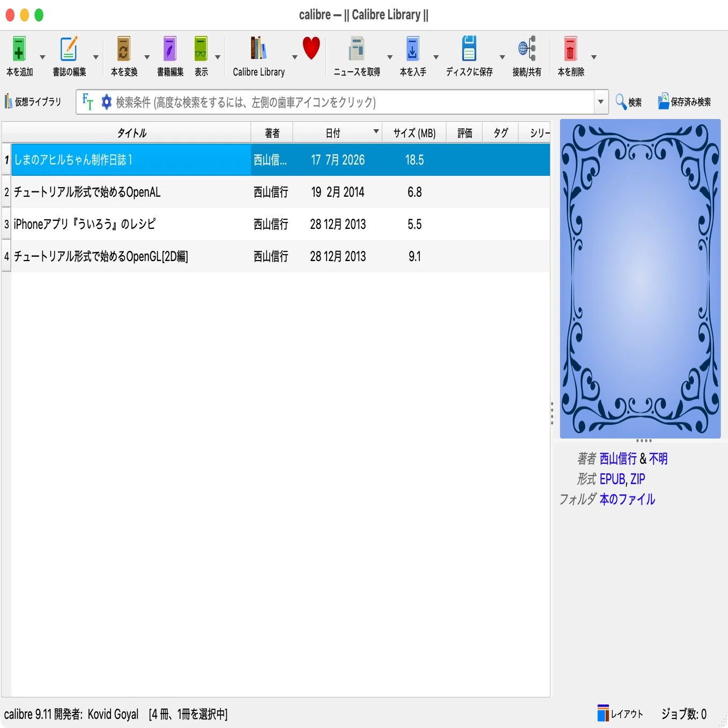728x728 pixels.
Task: Open the 書誌の編集 metadata edit tool
Action: [x=69, y=49]
